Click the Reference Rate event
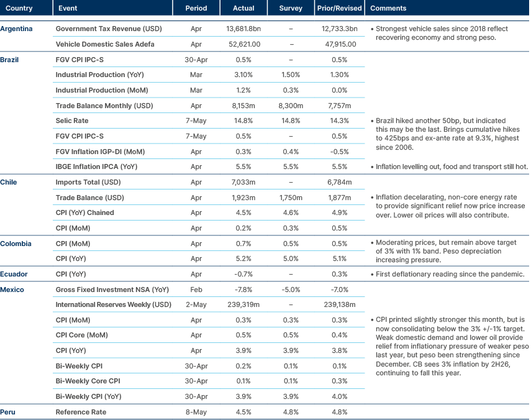531x420 pixels. point(81,412)
